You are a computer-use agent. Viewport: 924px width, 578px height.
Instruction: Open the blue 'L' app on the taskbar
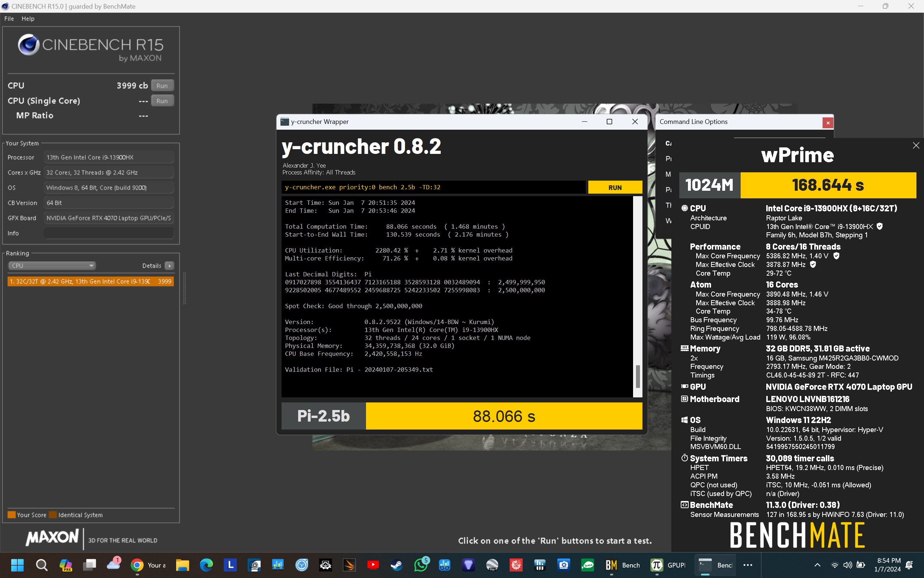tap(230, 565)
